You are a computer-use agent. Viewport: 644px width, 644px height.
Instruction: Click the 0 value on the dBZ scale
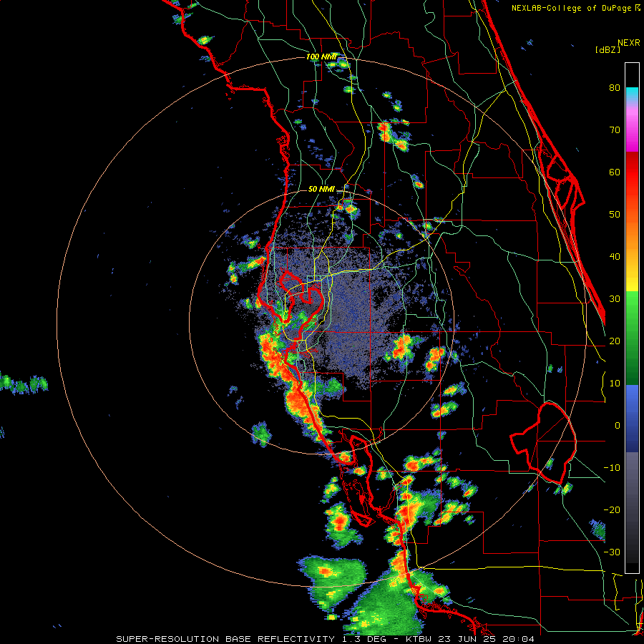pos(618,426)
